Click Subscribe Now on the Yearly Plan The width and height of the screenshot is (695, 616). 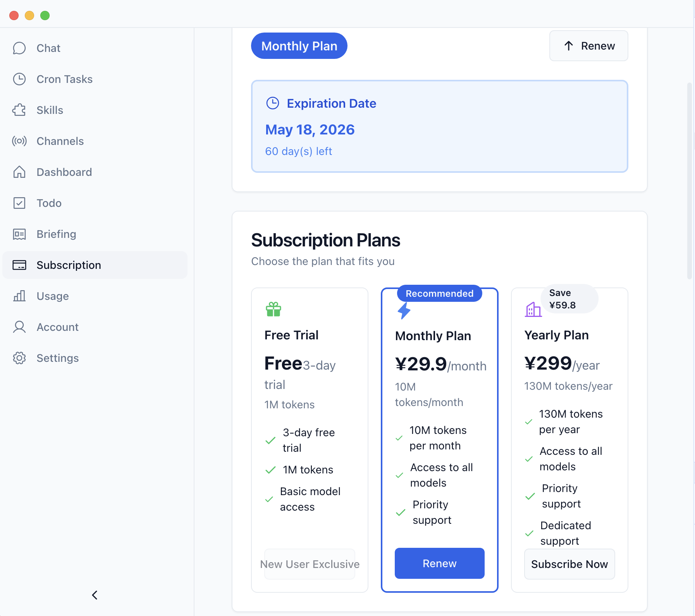(x=569, y=564)
